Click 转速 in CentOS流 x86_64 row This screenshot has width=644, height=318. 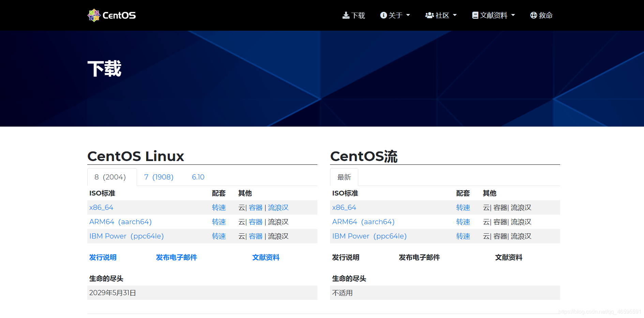(x=463, y=207)
